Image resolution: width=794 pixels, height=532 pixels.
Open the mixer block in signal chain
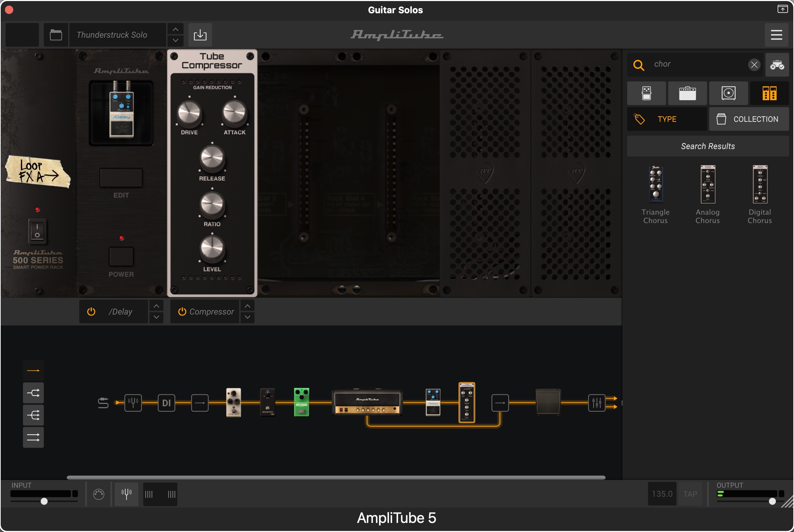pos(597,403)
